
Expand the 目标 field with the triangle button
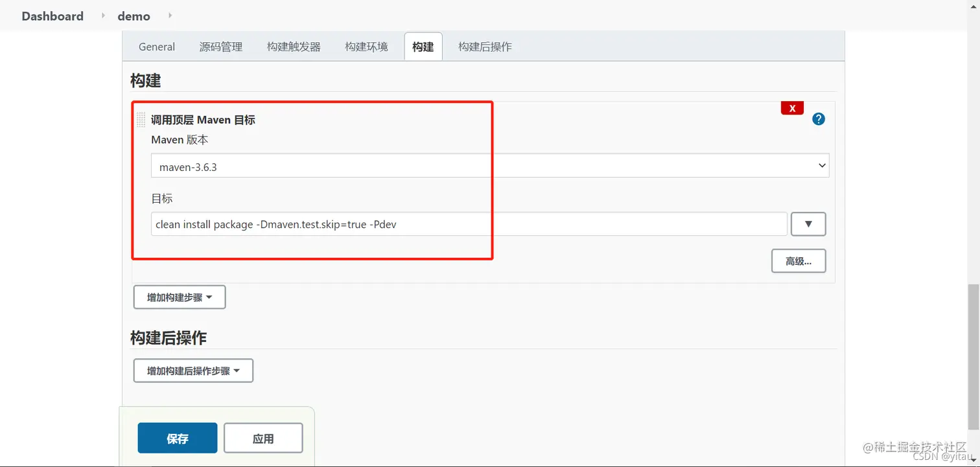808,224
